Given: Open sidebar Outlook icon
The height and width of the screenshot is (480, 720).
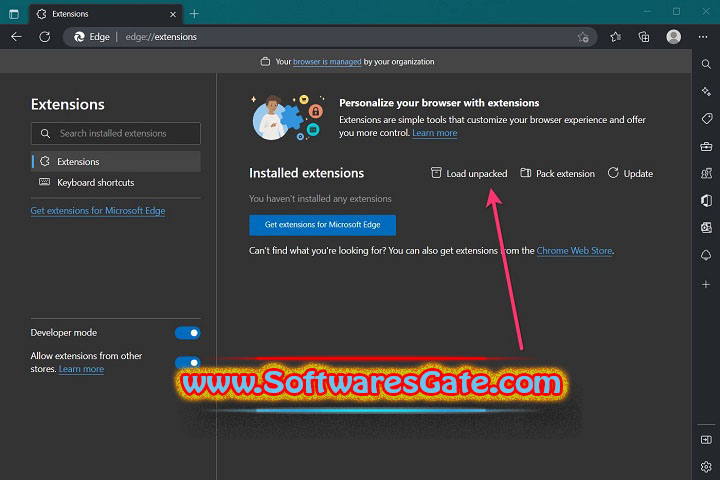Looking at the screenshot, I should click(x=706, y=227).
